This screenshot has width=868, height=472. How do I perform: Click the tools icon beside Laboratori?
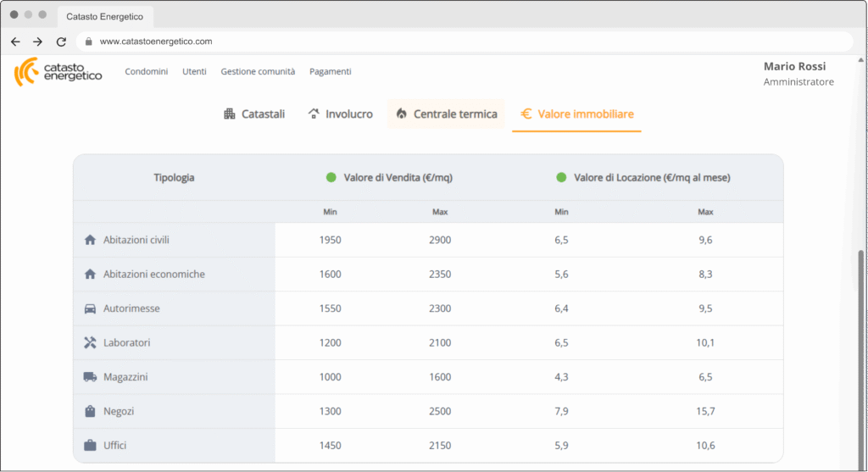pyautogui.click(x=91, y=343)
